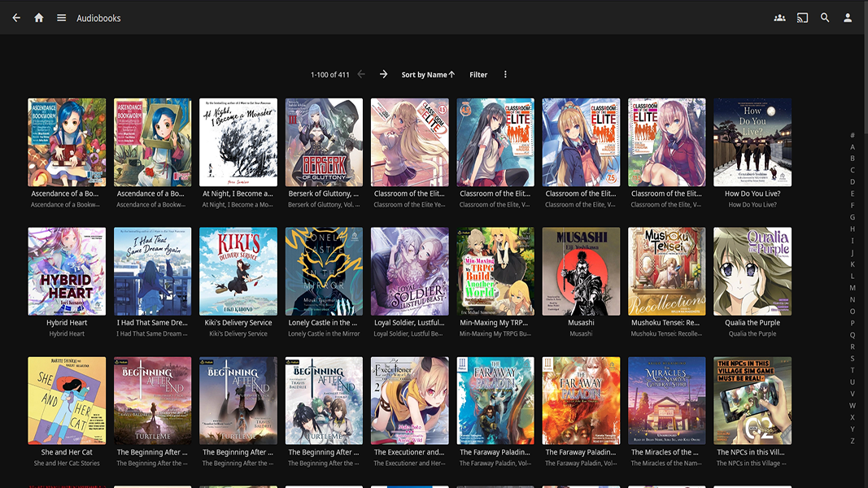Open the Filter options
The height and width of the screenshot is (488, 868).
coord(478,75)
